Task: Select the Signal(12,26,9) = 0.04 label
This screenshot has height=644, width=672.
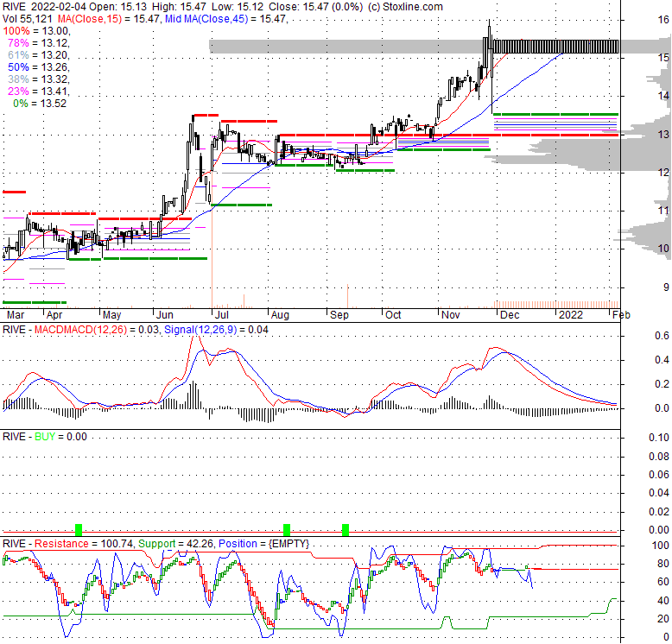Action: click(x=217, y=330)
